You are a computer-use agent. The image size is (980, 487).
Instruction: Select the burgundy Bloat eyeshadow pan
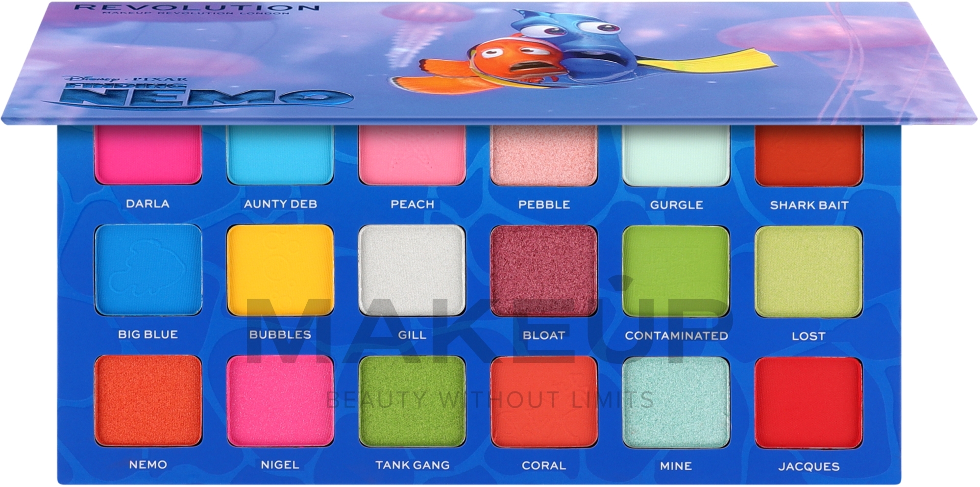544,271
